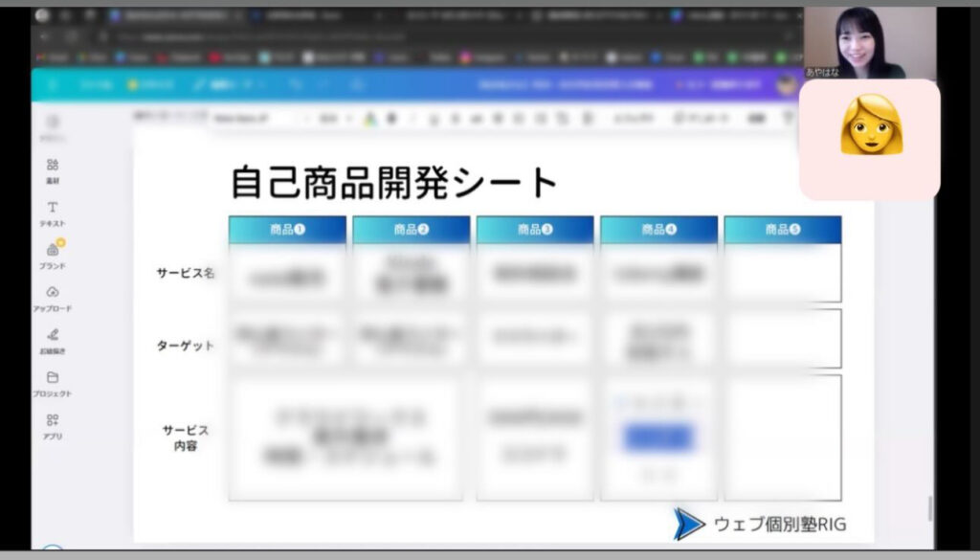This screenshot has height=560, width=980.
Task: Select the 商品❶ column header
Action: (x=287, y=230)
